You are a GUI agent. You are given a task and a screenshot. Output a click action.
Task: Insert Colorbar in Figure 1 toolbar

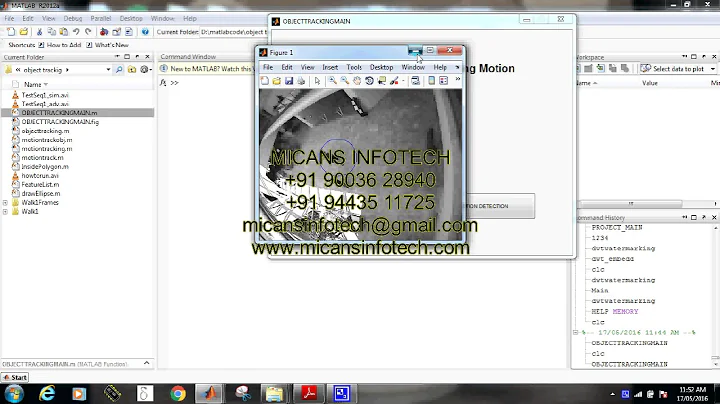(432, 81)
